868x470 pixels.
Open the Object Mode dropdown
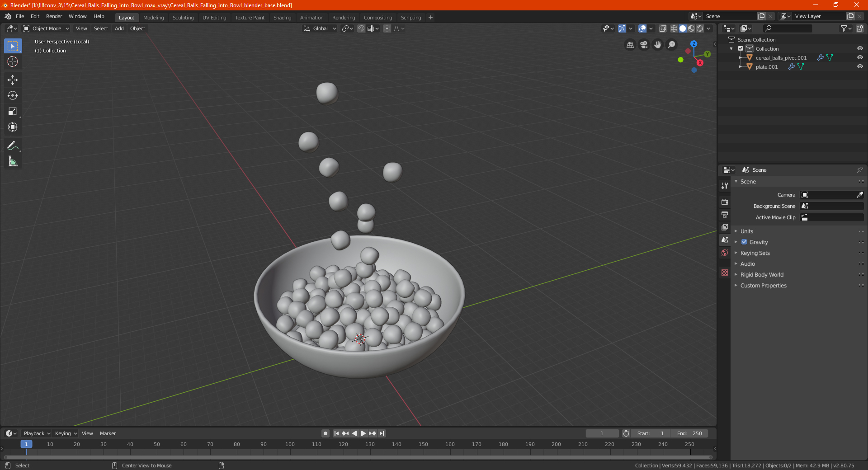46,28
